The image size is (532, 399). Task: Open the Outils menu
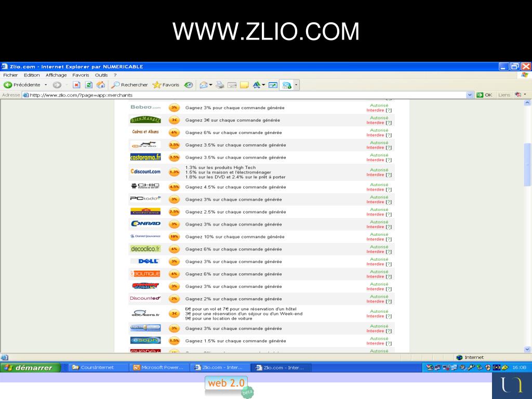[101, 75]
